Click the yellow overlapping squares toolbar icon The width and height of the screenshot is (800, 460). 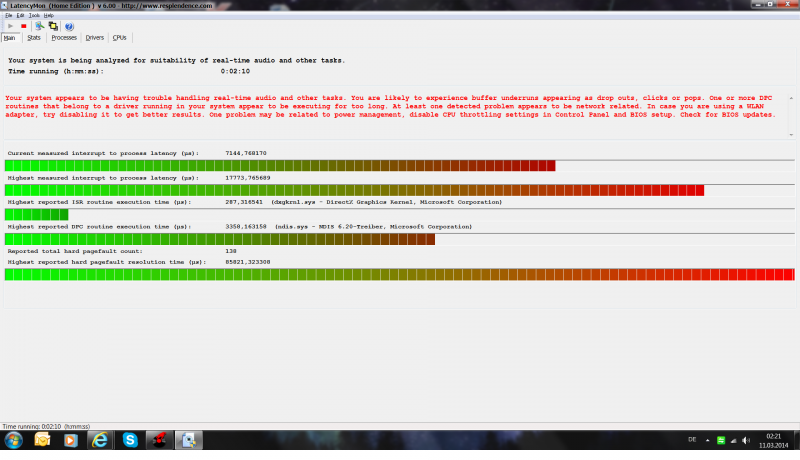click(53, 26)
